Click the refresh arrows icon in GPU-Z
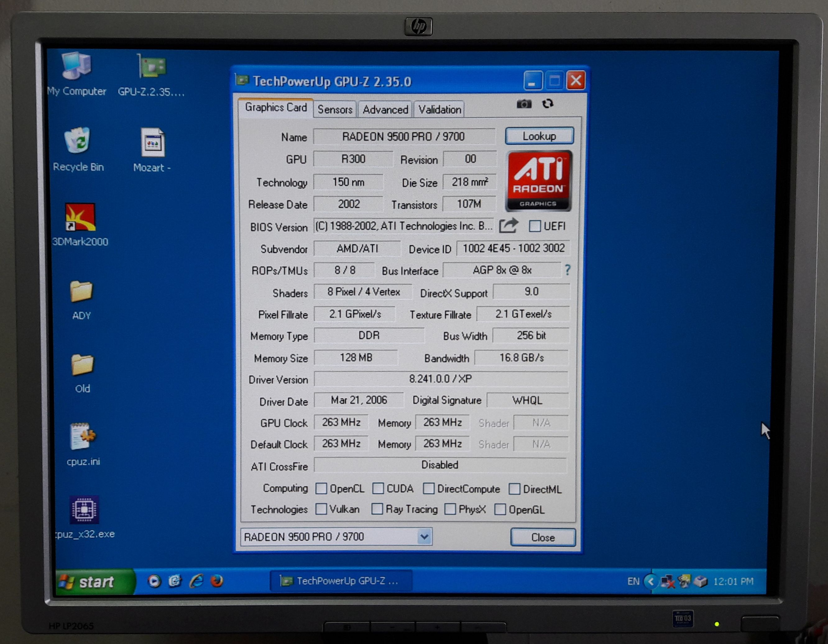The image size is (828, 644). [x=547, y=103]
